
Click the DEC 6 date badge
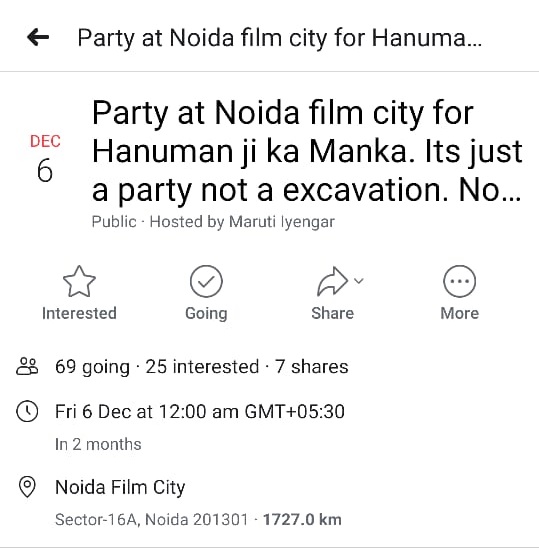pyautogui.click(x=45, y=158)
